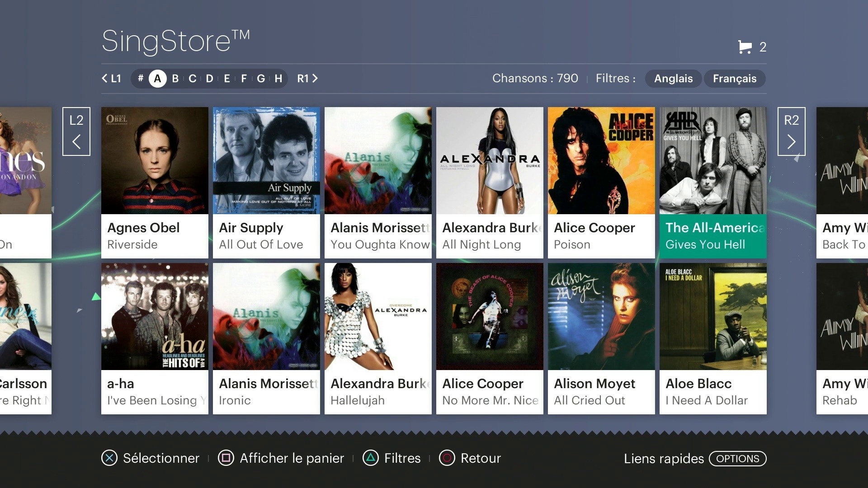Viewport: 868px width, 488px height.
Task: Select the Circle Retour icon
Action: (447, 458)
